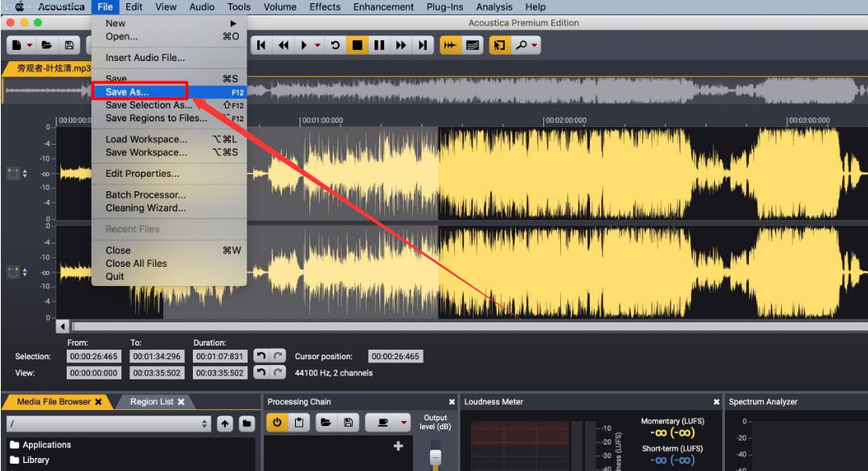The image size is (868, 471).
Task: Load a processing chain preset
Action: point(326,423)
